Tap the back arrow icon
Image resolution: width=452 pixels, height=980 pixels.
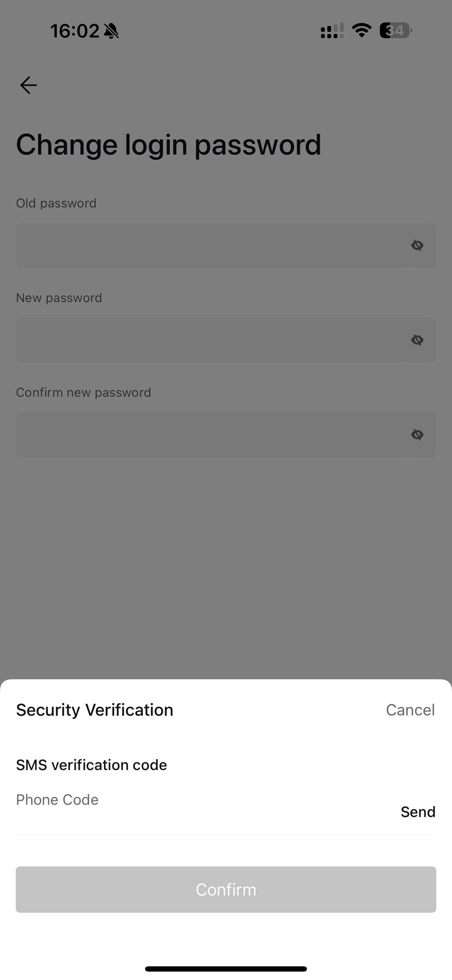(x=28, y=85)
